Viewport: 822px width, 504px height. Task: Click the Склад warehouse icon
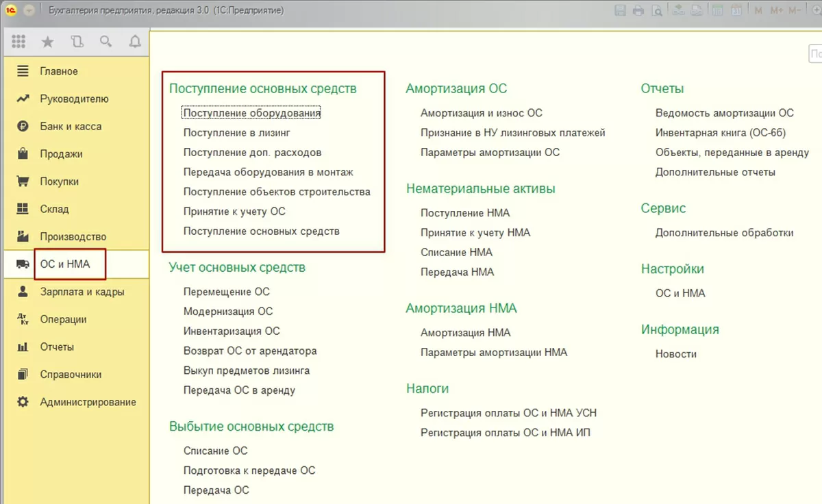coord(23,209)
